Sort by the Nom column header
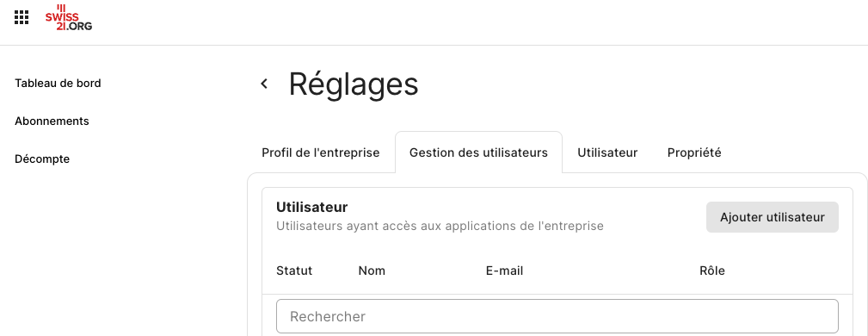 [x=372, y=271]
